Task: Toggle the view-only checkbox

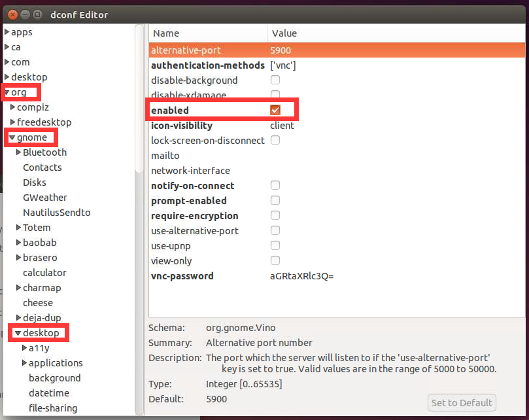Action: [x=275, y=260]
